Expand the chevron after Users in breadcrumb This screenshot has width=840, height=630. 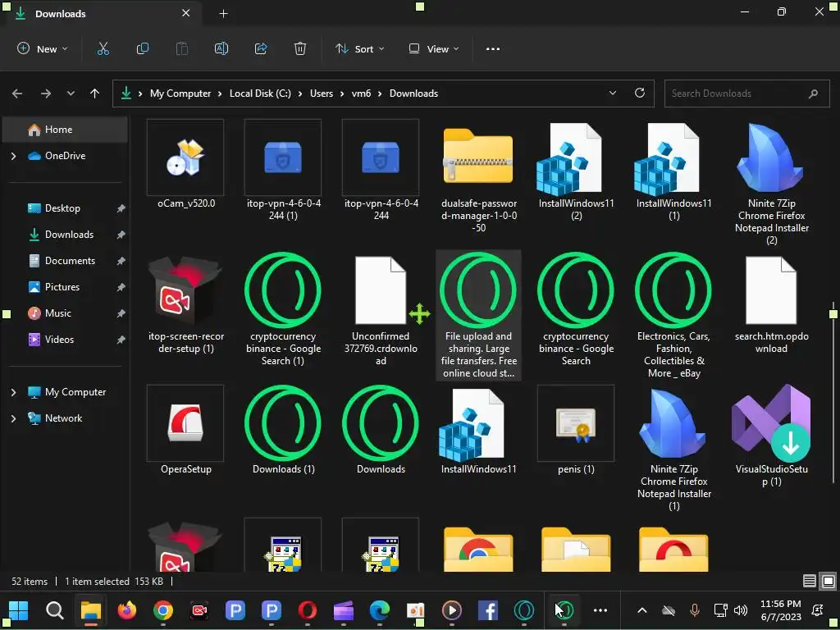(x=342, y=94)
